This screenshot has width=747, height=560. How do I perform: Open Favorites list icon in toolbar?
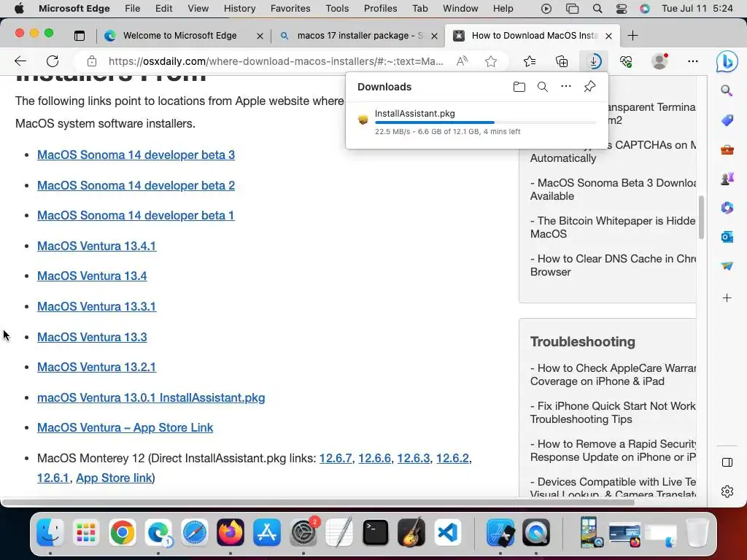click(530, 61)
